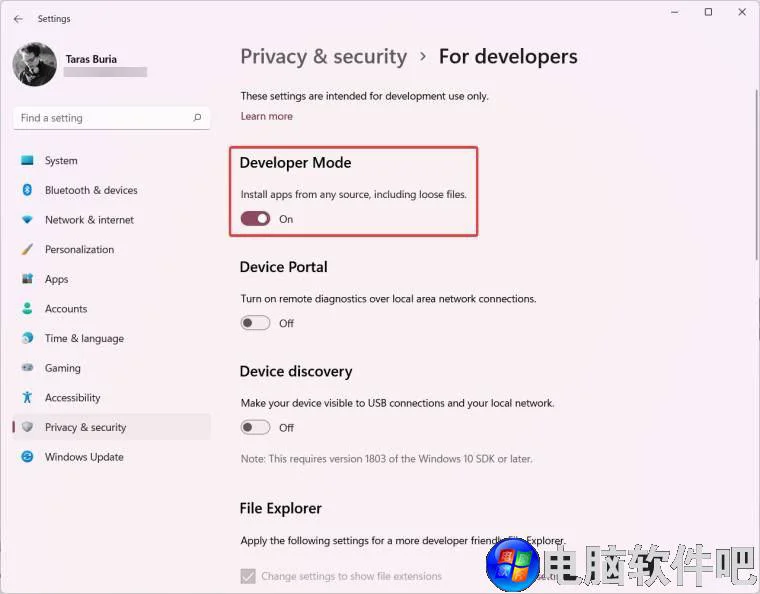
Task: Enable the Device discovery toggle
Action: [x=255, y=427]
